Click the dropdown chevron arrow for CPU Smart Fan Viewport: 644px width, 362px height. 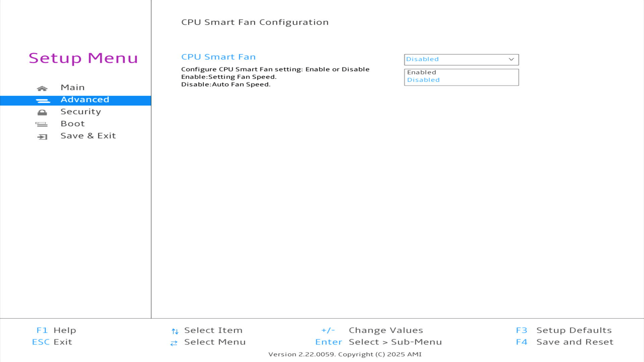pyautogui.click(x=511, y=59)
